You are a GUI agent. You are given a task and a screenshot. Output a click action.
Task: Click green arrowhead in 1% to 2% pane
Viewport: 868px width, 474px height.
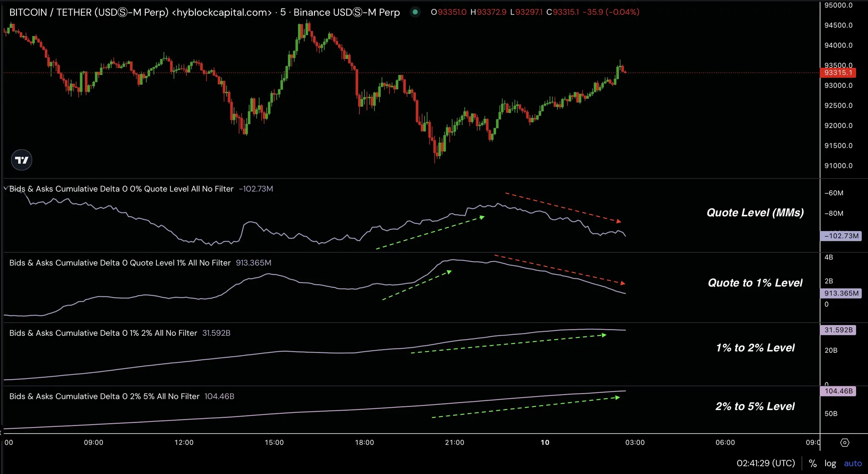pos(604,335)
